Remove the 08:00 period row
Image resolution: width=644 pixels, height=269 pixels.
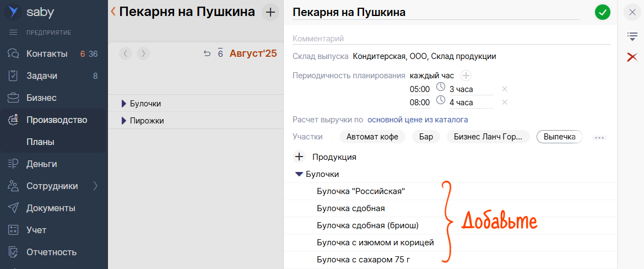pyautogui.click(x=504, y=102)
